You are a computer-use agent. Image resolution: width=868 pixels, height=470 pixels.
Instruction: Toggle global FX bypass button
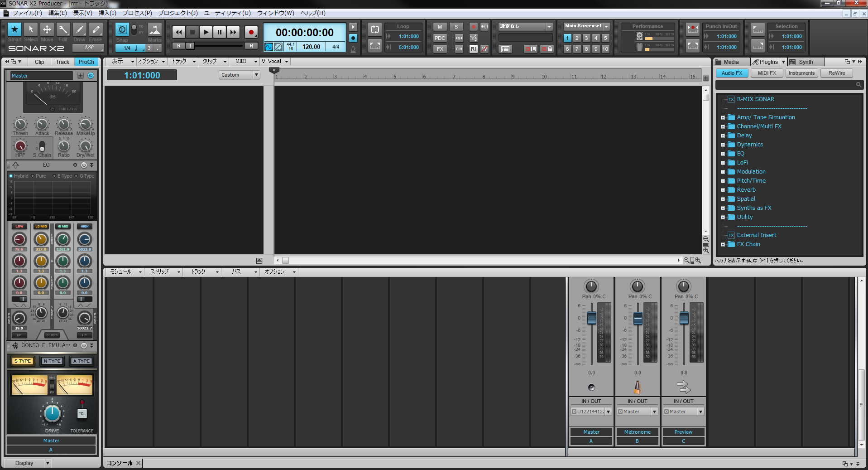pos(440,49)
